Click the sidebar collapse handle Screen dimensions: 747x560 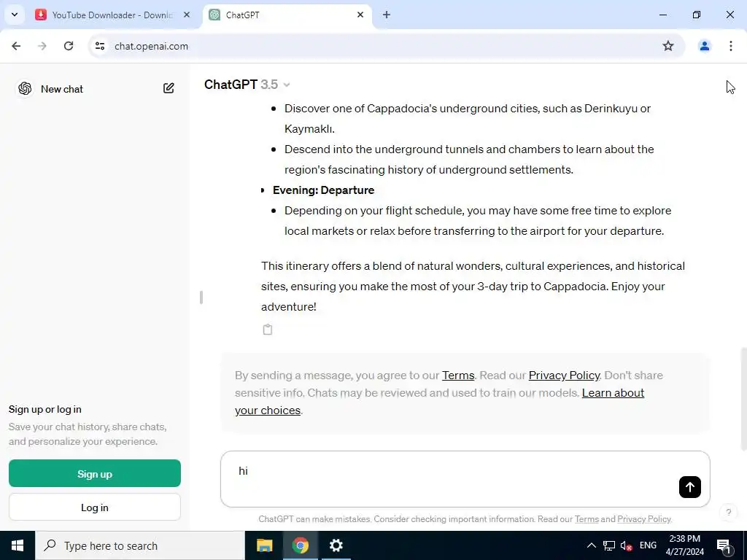tap(201, 297)
